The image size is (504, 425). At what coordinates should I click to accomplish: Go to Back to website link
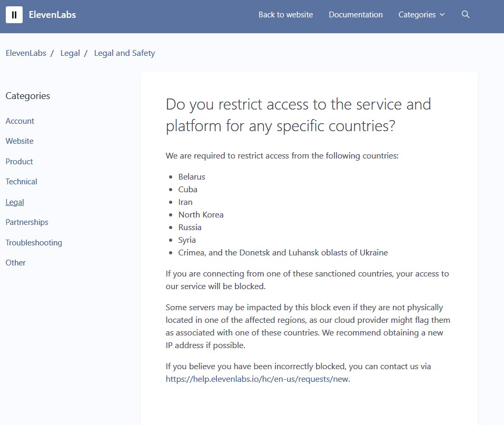pos(286,15)
